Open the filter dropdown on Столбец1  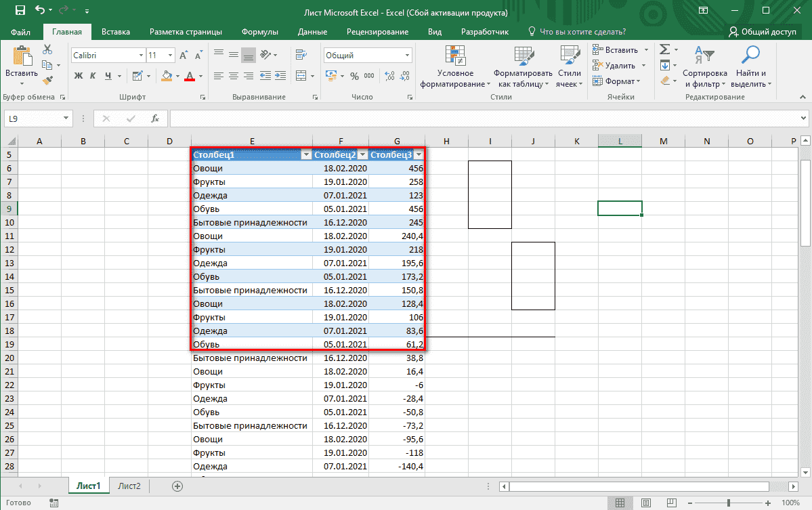pos(305,154)
